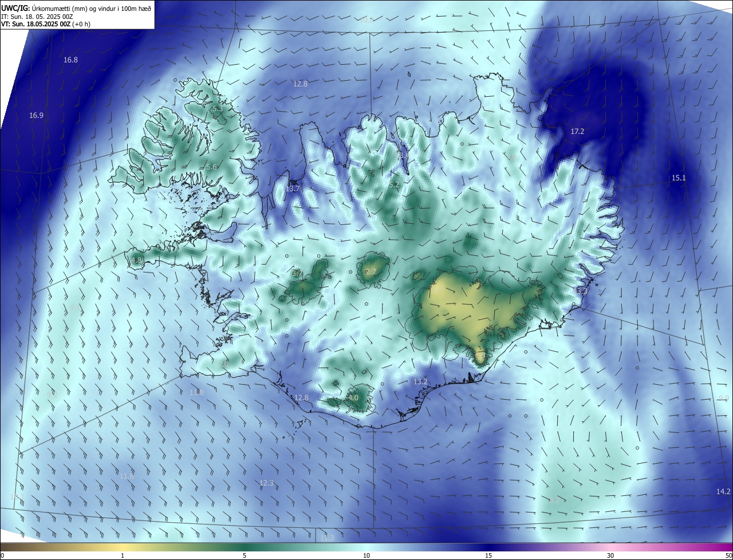The image size is (733, 560).
Task: Click the 13.7 value label
Action: 293,188
